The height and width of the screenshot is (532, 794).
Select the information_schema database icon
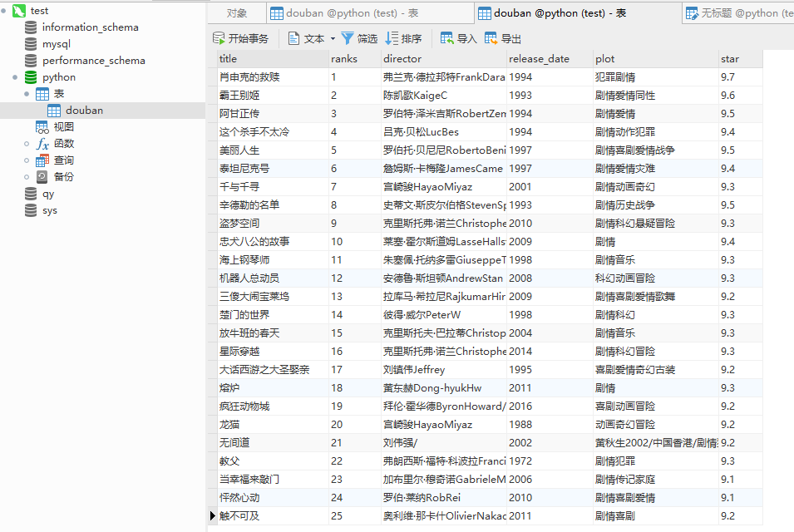(x=31, y=27)
